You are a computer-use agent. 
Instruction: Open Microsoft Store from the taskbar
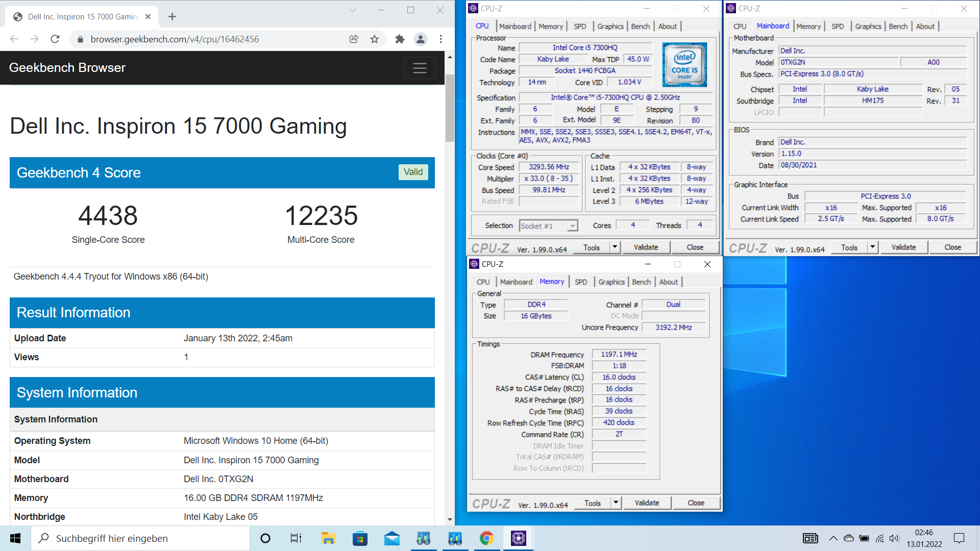point(360,538)
